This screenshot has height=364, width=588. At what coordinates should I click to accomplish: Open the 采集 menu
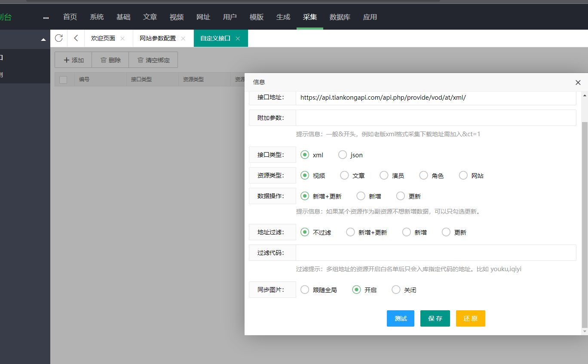[310, 17]
